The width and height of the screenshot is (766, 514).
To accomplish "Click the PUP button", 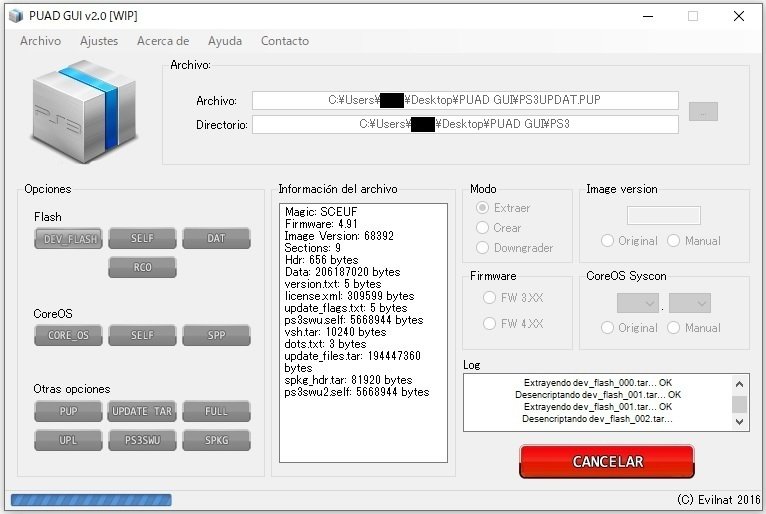I will (x=68, y=411).
